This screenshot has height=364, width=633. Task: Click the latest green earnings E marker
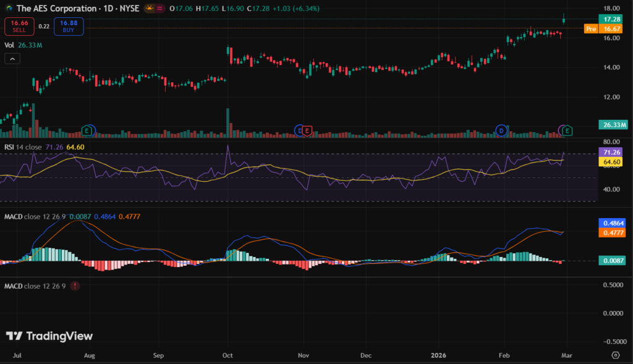point(567,130)
